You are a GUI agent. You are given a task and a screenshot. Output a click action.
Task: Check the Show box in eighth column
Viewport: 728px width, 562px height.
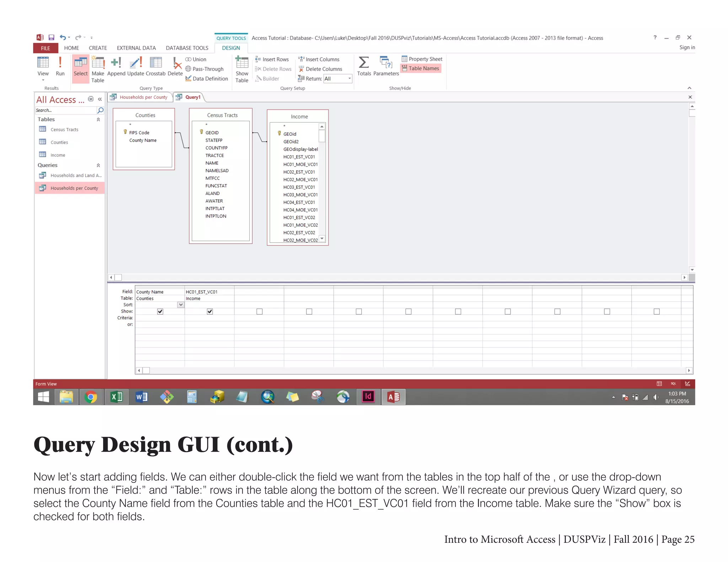508,312
